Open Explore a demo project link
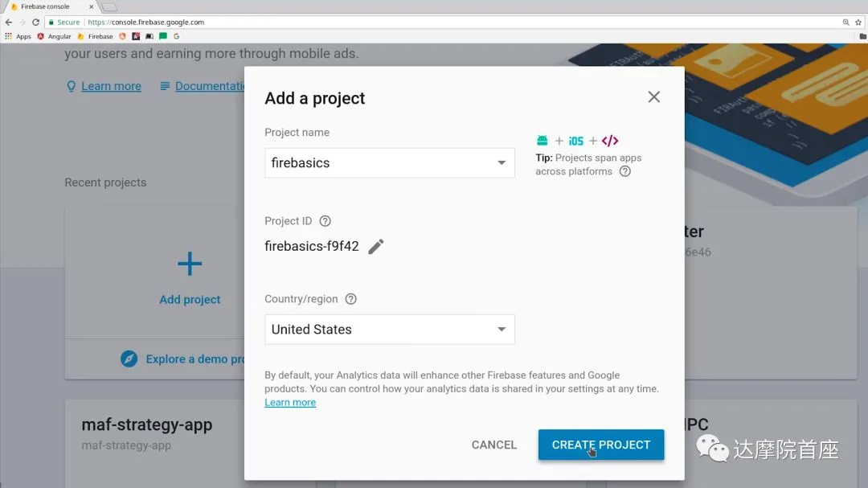This screenshot has width=868, height=488. tap(194, 359)
